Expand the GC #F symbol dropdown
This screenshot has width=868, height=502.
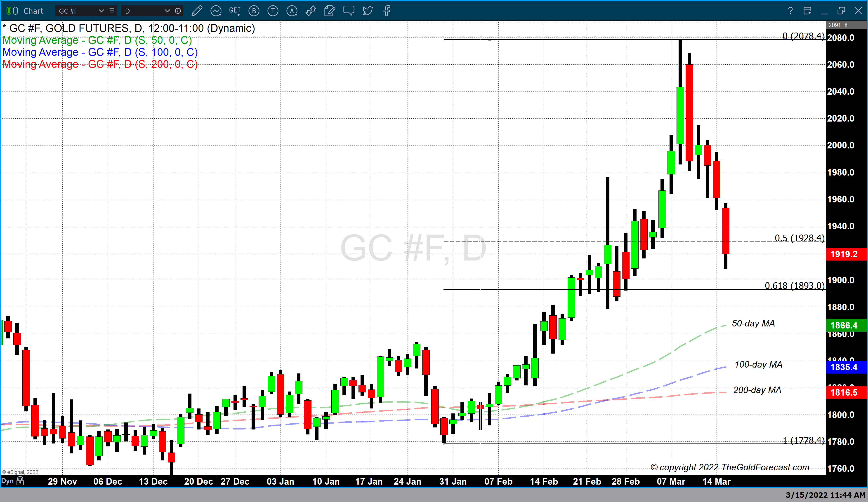[101, 11]
